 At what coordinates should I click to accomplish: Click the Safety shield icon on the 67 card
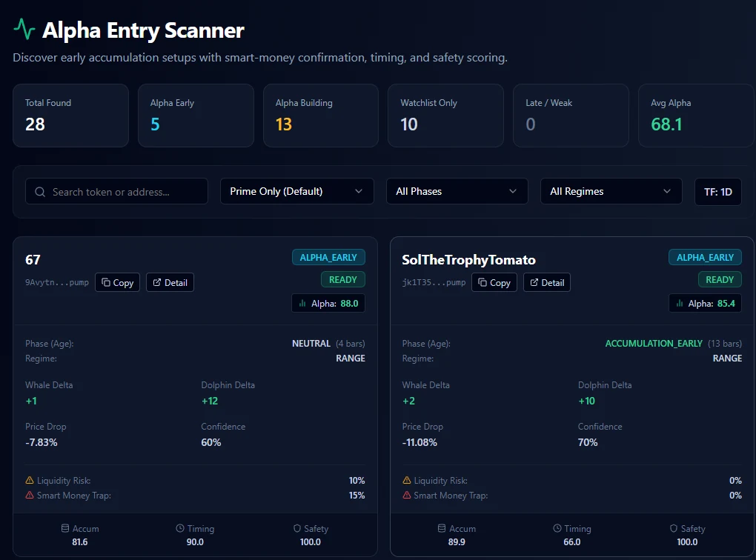click(x=297, y=529)
